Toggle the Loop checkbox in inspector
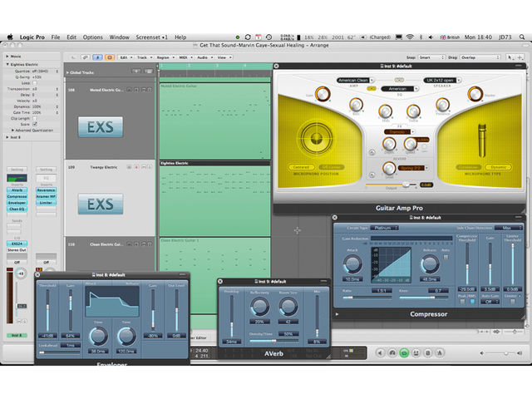 (x=35, y=83)
